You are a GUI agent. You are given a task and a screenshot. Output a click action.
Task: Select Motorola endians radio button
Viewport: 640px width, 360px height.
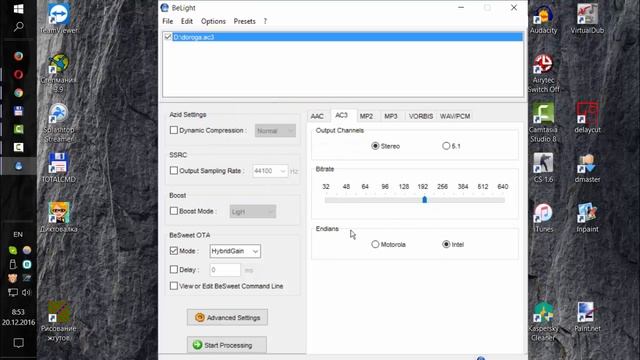375,244
